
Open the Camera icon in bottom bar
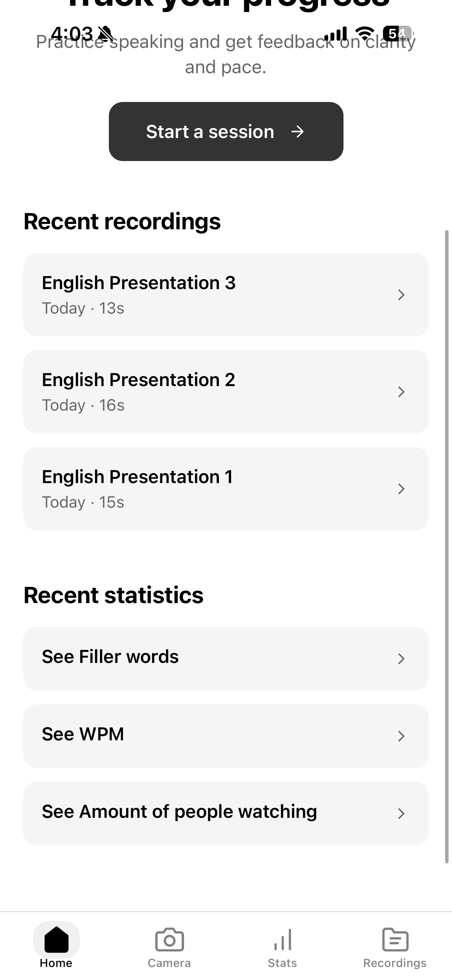pos(169,940)
